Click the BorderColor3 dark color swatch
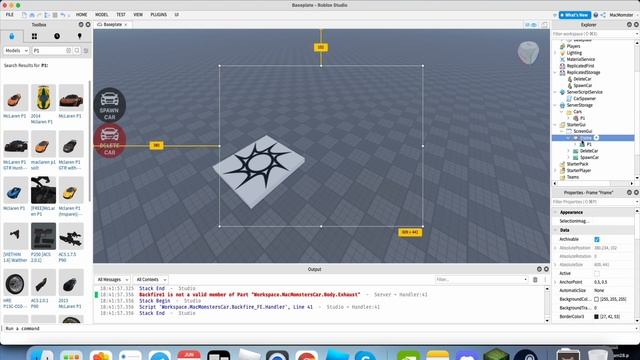640x360 pixels. coord(596,316)
